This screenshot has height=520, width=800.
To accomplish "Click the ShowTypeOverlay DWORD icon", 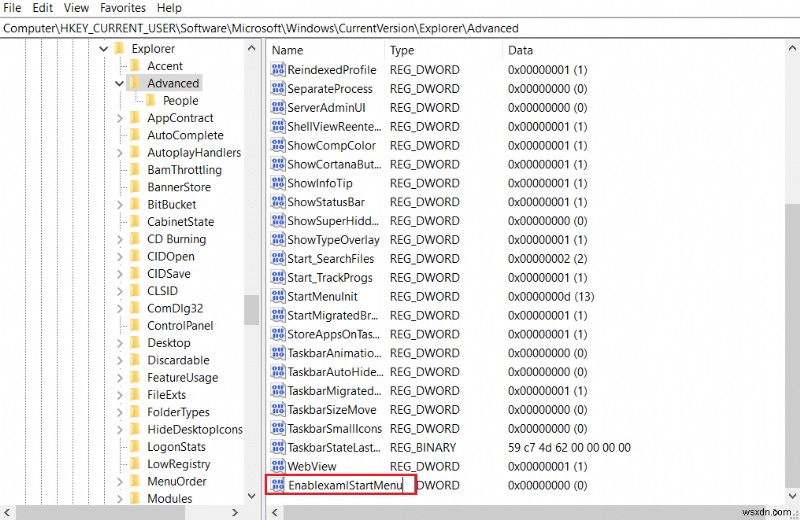I will (x=278, y=239).
